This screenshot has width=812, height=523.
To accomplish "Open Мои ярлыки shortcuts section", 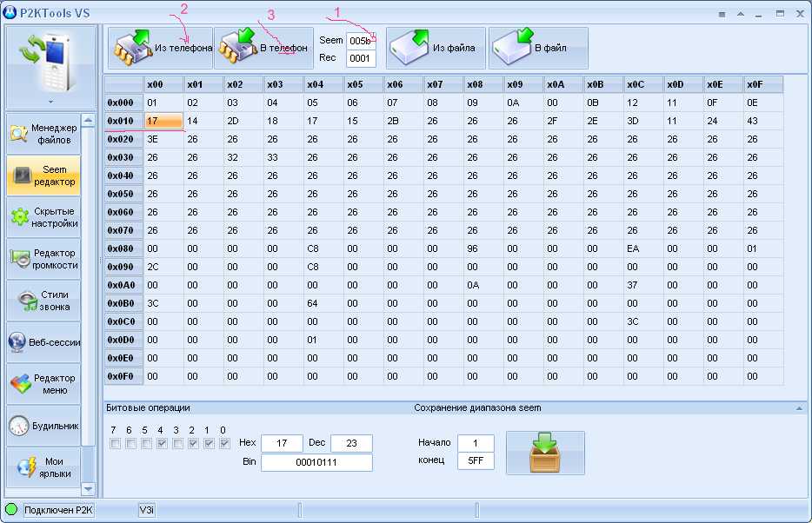I will click(x=44, y=467).
